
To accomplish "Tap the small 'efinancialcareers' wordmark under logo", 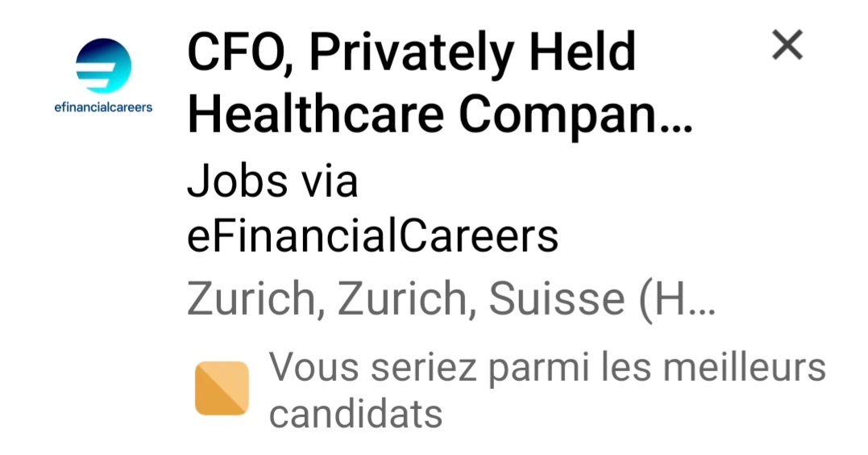I will (103, 107).
